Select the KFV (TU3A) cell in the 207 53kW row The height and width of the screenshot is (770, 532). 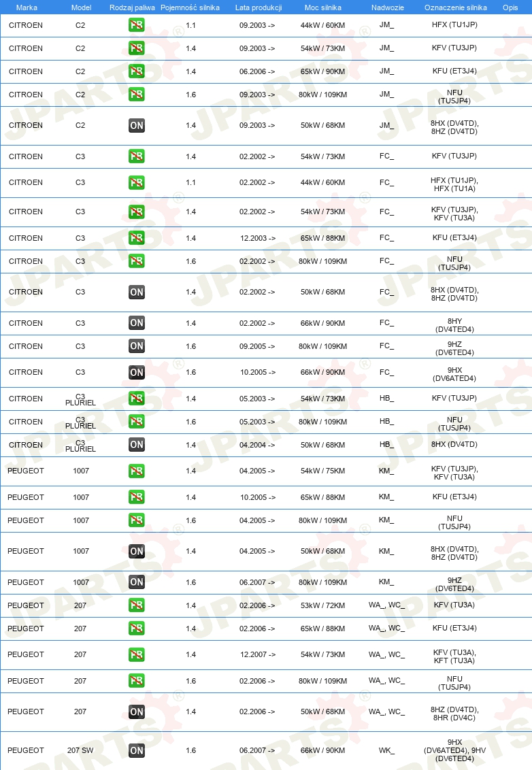pyautogui.click(x=454, y=605)
